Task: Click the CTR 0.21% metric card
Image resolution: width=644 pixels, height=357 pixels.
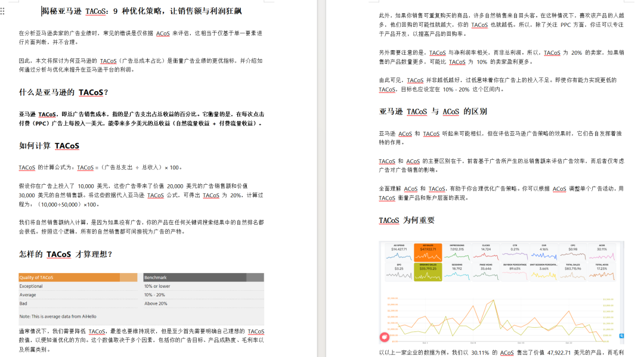Action: (515, 252)
